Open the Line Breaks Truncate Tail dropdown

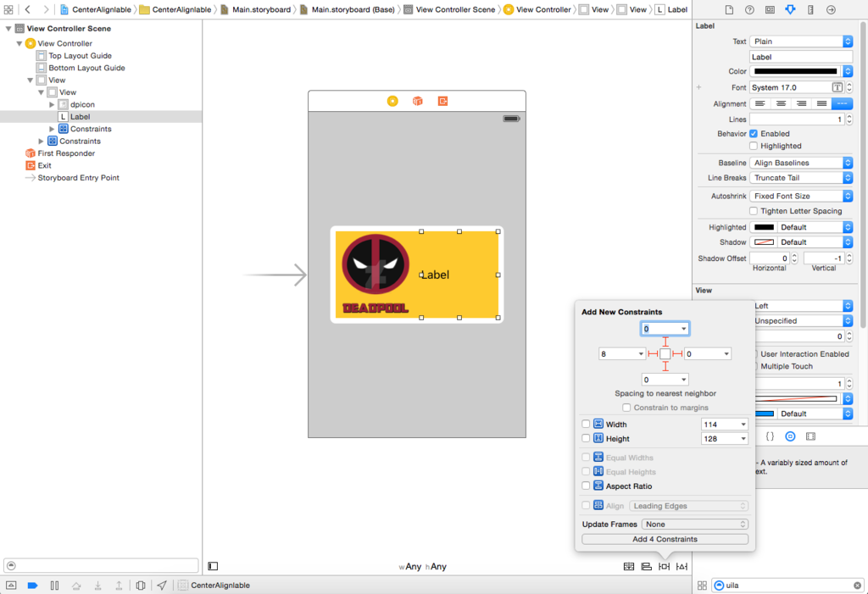(800, 178)
